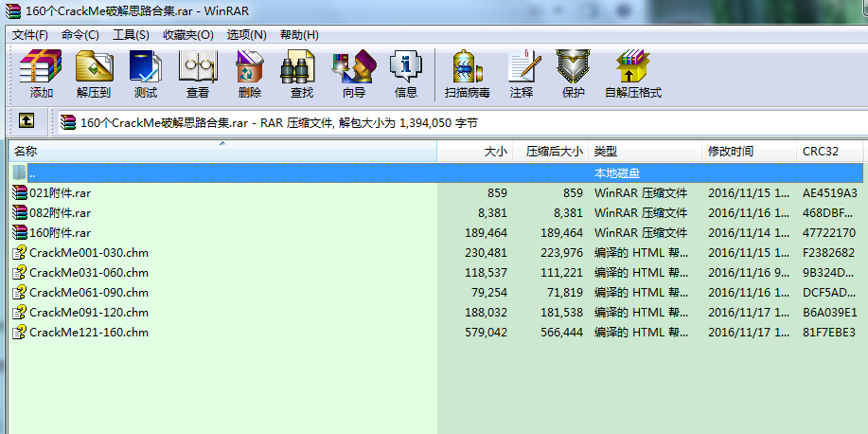Sort by the 修改时间 column header
Screen dimensions: 868x434
750,152
